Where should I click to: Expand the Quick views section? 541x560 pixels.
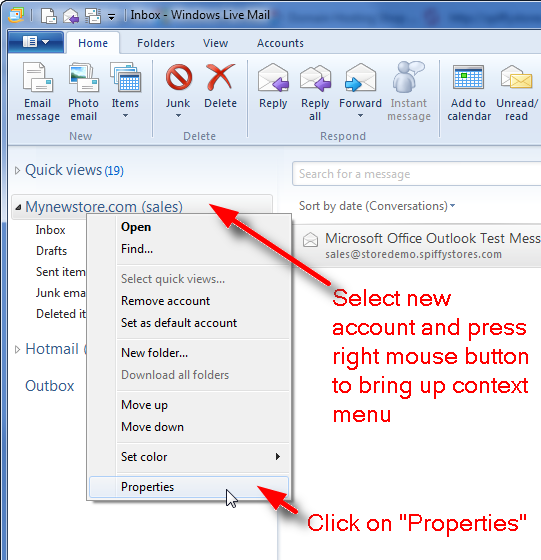(x=17, y=170)
